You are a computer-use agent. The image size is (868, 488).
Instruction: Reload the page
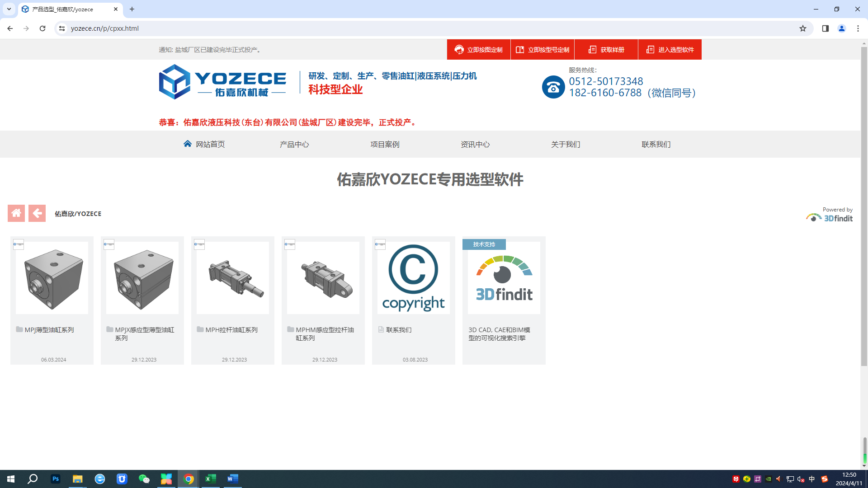[x=42, y=28]
